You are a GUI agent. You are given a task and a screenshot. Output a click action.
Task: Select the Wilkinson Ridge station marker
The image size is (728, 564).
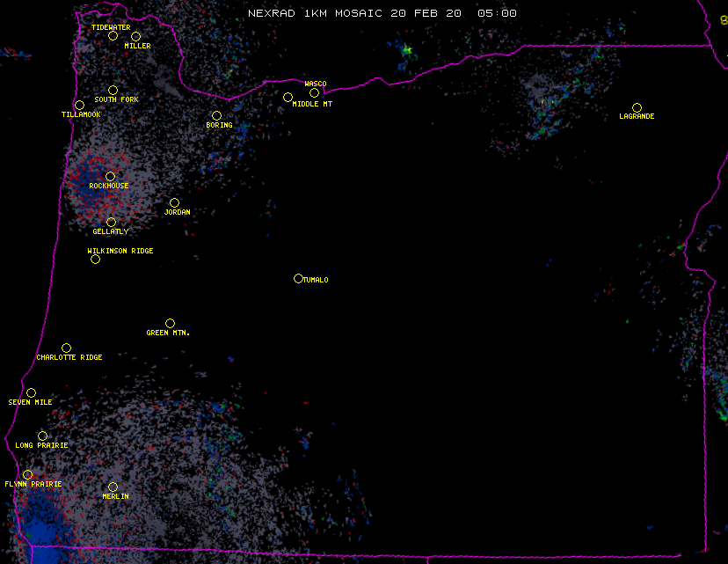[95, 259]
